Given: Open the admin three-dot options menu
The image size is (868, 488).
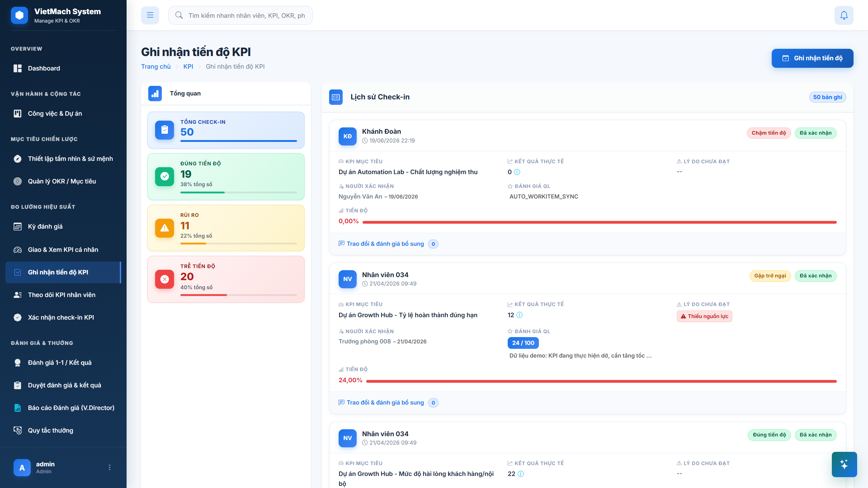Looking at the screenshot, I should click(109, 467).
